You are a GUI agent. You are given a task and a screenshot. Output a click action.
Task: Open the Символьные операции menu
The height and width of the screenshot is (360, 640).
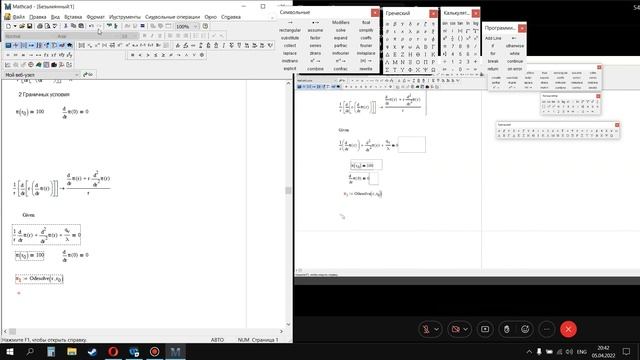point(172,17)
